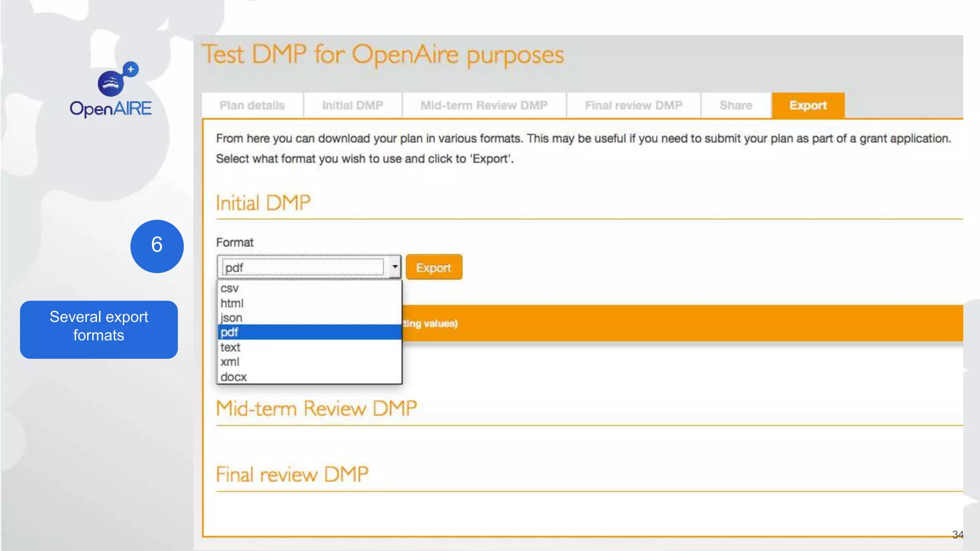This screenshot has height=551, width=980.
Task: Go to Mid-term Review DMP tab
Action: [484, 105]
